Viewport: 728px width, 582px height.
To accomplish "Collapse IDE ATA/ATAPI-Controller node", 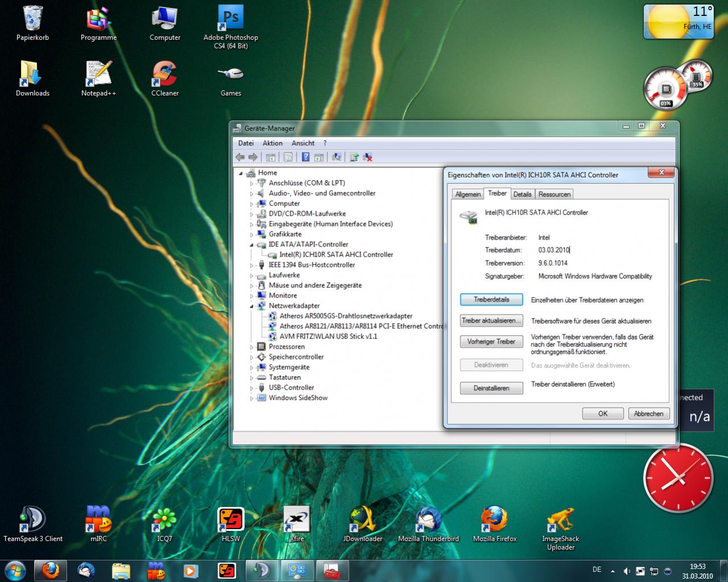I will pos(252,245).
